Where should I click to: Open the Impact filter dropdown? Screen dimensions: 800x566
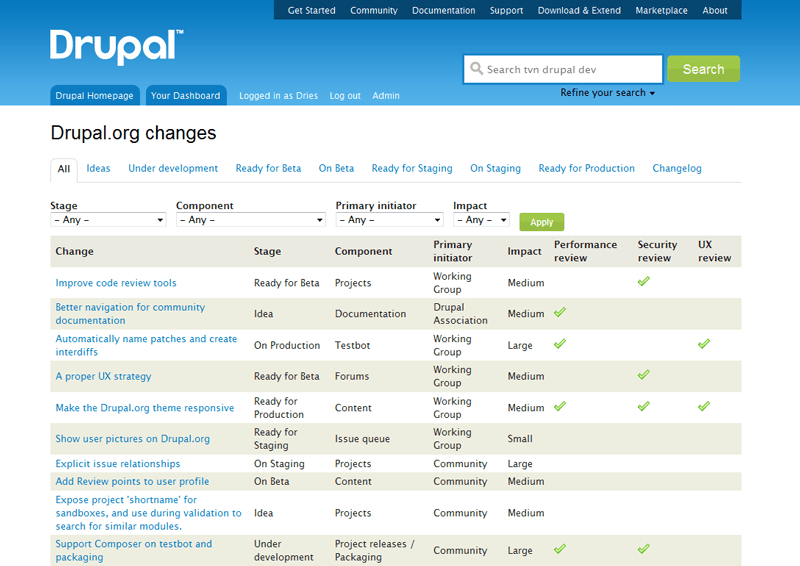click(x=481, y=219)
